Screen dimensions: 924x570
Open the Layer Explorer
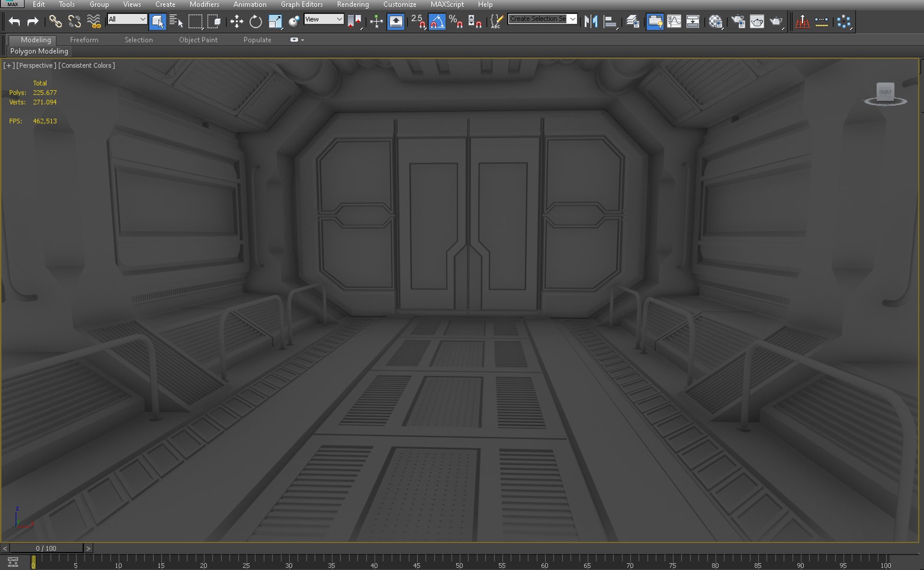click(633, 22)
